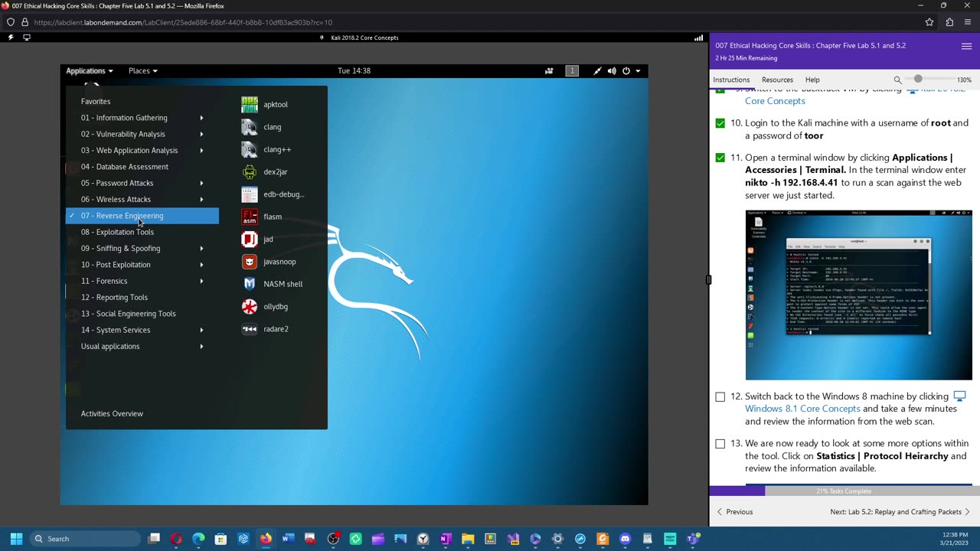Open Discord from the taskbar
The width and height of the screenshot is (980, 551).
coord(625,539)
